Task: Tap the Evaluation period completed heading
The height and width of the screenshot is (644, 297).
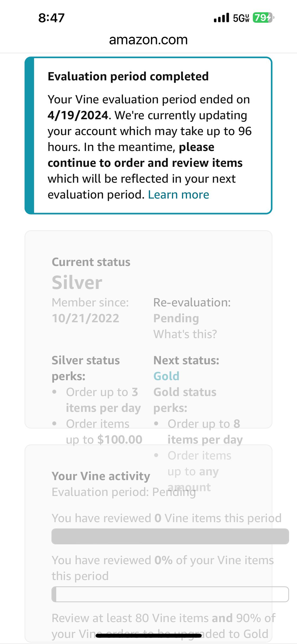Action: point(128,76)
